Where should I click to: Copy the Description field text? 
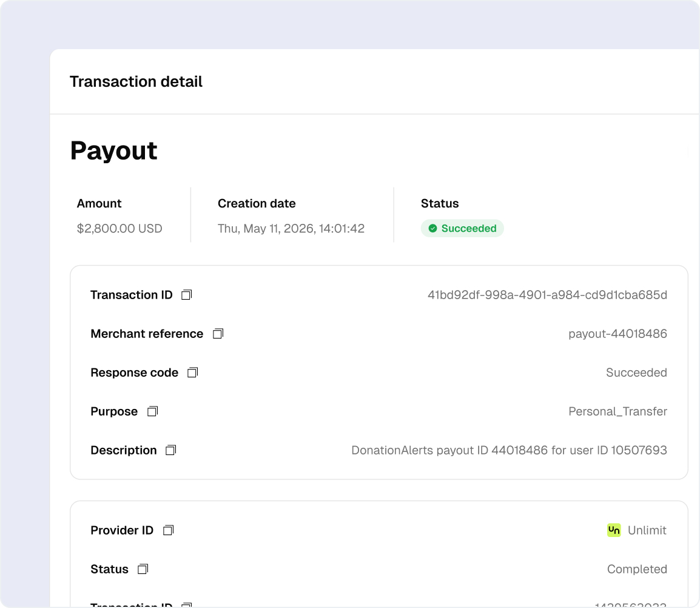coord(171,450)
